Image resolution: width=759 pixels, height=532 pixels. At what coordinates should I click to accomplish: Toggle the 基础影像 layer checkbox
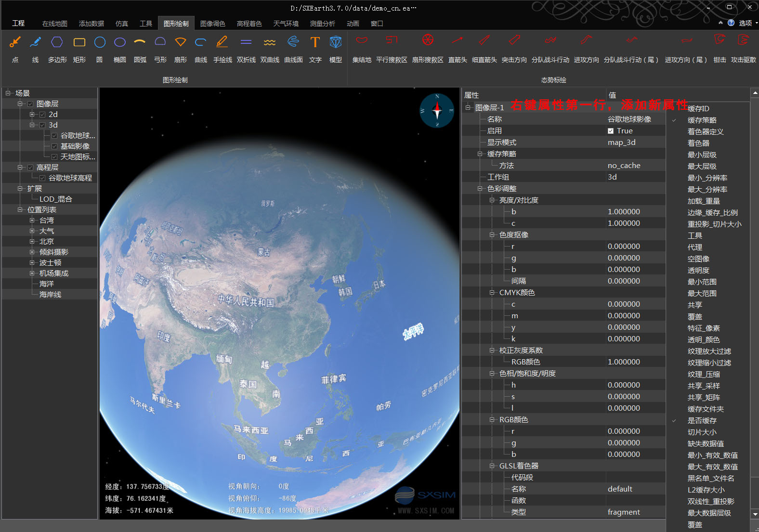click(54, 146)
